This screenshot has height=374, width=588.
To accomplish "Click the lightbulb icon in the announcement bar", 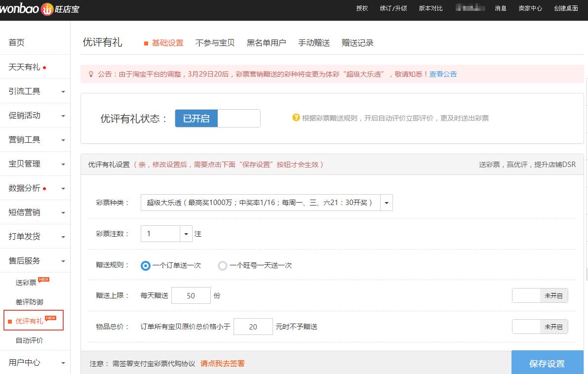I will point(91,74).
